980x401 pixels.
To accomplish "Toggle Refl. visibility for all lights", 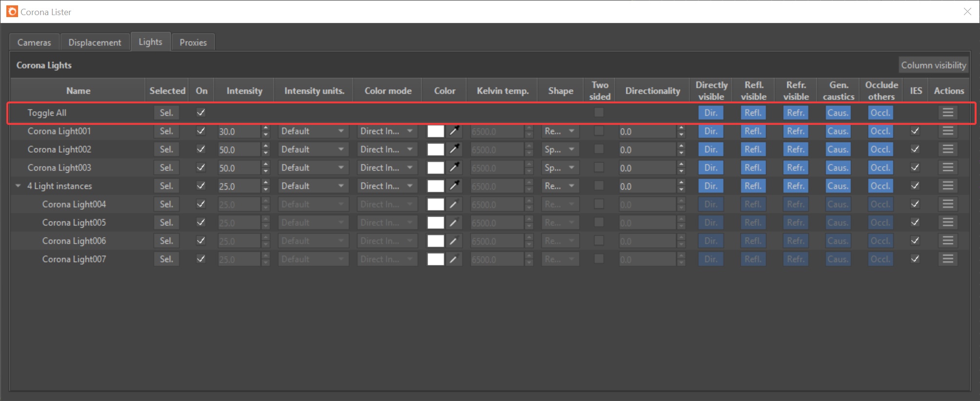I will (753, 113).
